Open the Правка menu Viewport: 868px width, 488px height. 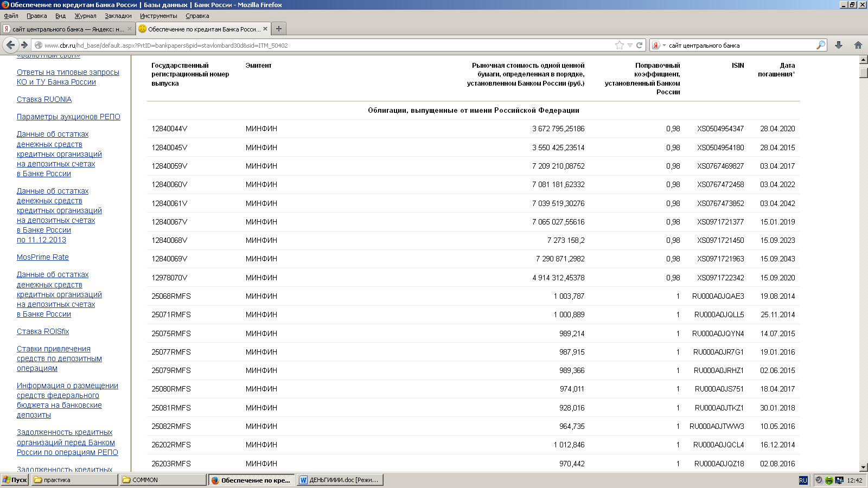37,16
